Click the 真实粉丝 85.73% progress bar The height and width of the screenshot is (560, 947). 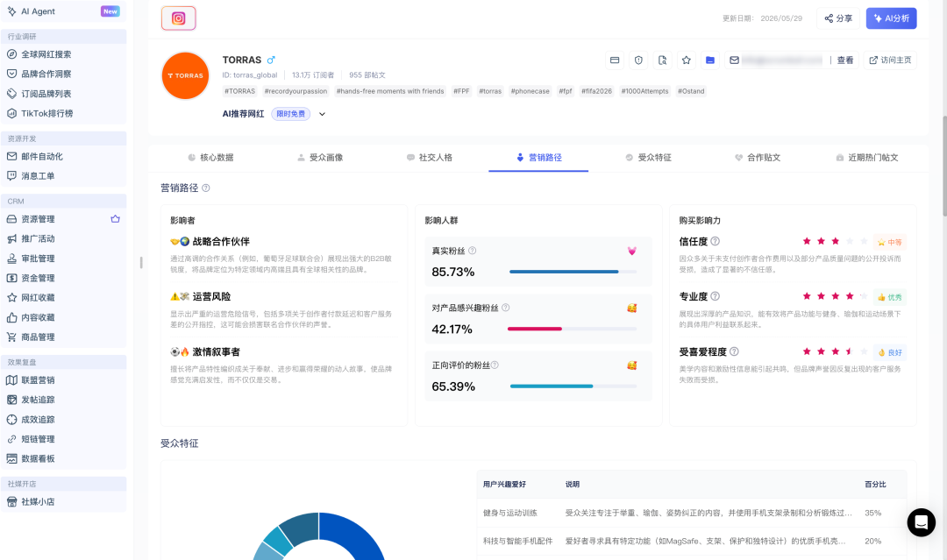pyautogui.click(x=573, y=272)
